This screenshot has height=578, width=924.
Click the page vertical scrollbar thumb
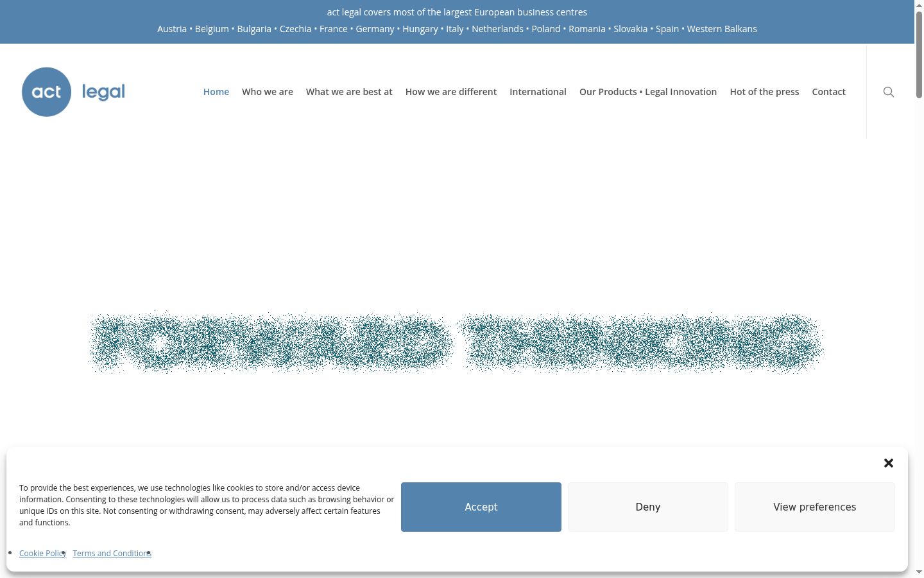(919, 55)
